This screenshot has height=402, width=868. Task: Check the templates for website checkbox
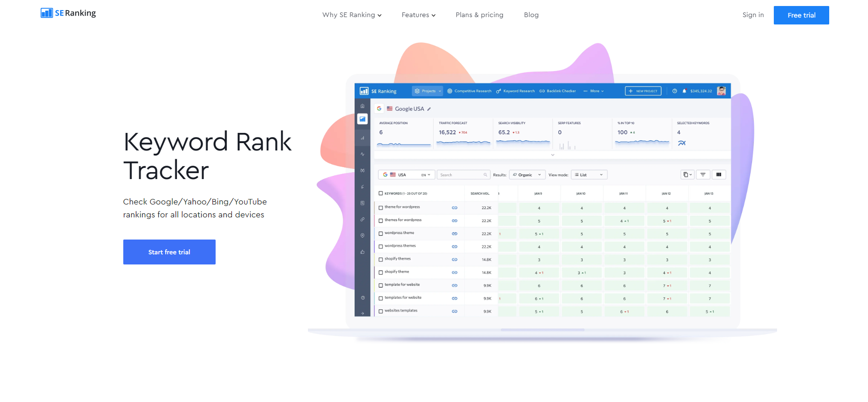click(x=380, y=298)
